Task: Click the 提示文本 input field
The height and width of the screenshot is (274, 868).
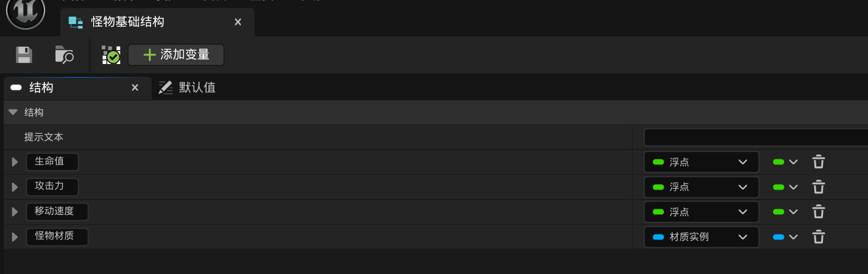Action: point(755,137)
